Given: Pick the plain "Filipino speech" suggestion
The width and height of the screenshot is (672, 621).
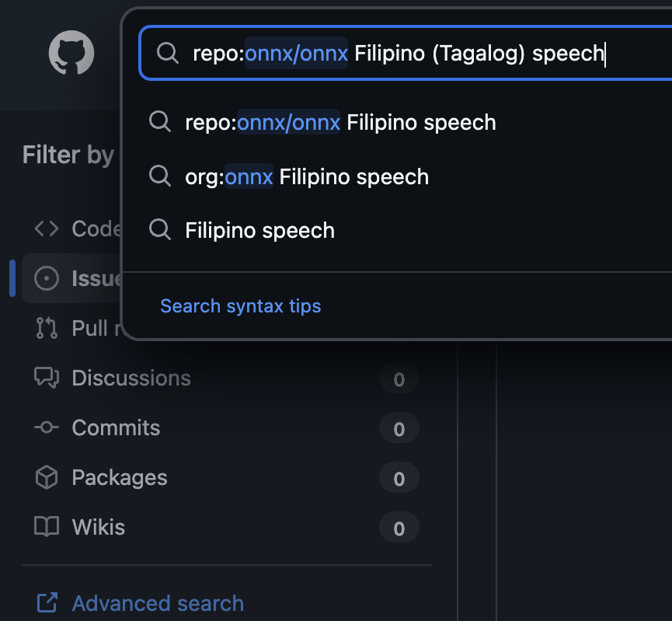Looking at the screenshot, I should [259, 230].
